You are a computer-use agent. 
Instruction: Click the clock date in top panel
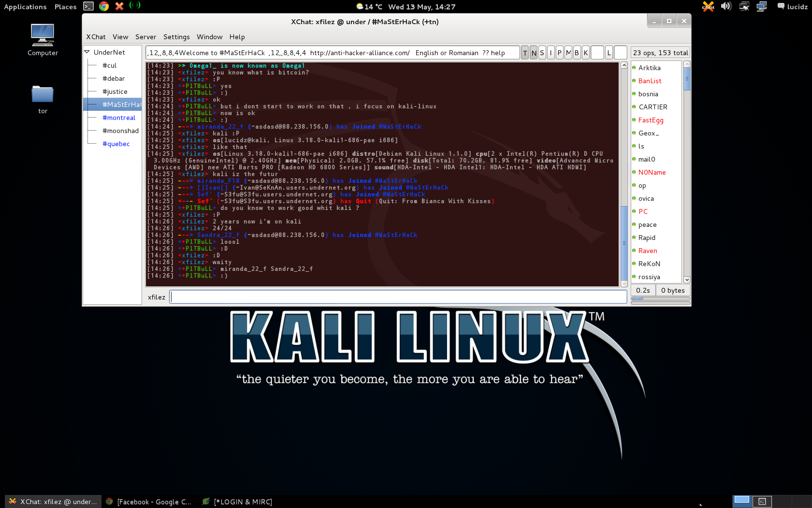tap(421, 7)
